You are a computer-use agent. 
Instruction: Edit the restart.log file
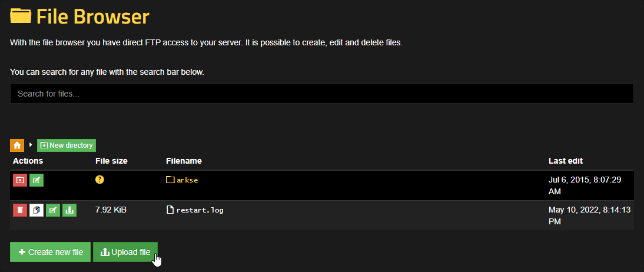(53, 210)
